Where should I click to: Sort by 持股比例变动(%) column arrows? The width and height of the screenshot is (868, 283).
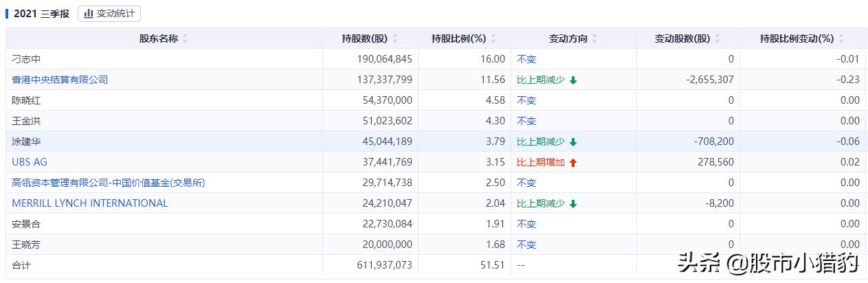(x=841, y=38)
